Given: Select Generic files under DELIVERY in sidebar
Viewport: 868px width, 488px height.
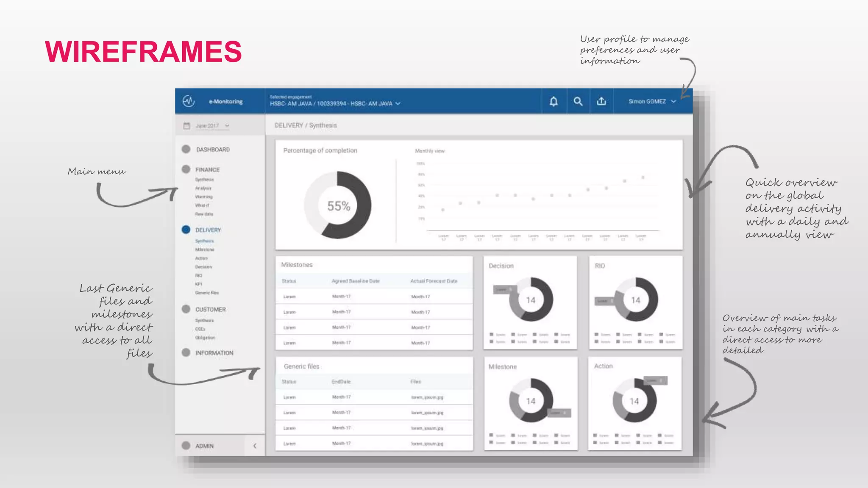Looking at the screenshot, I should point(207,293).
